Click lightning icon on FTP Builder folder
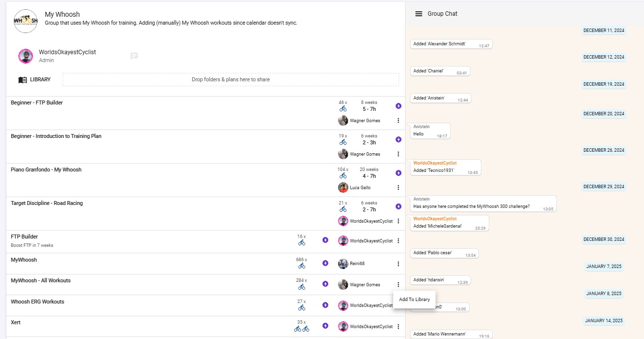Image resolution: width=644 pixels, height=339 pixels. [x=325, y=240]
